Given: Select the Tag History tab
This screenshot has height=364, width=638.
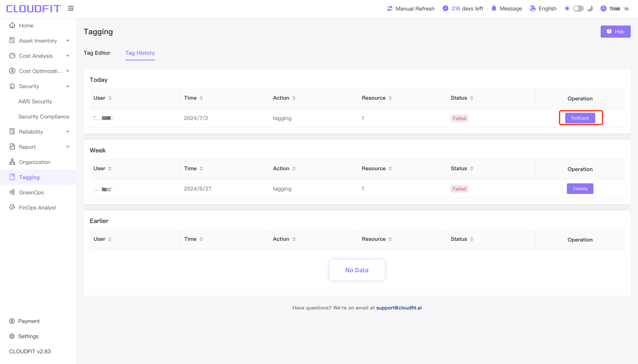Looking at the screenshot, I should point(140,53).
